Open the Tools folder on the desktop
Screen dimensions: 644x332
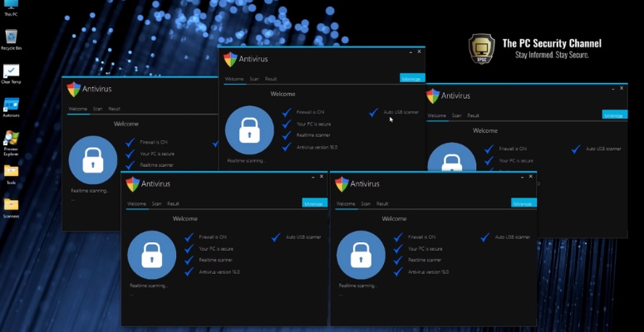coord(11,171)
